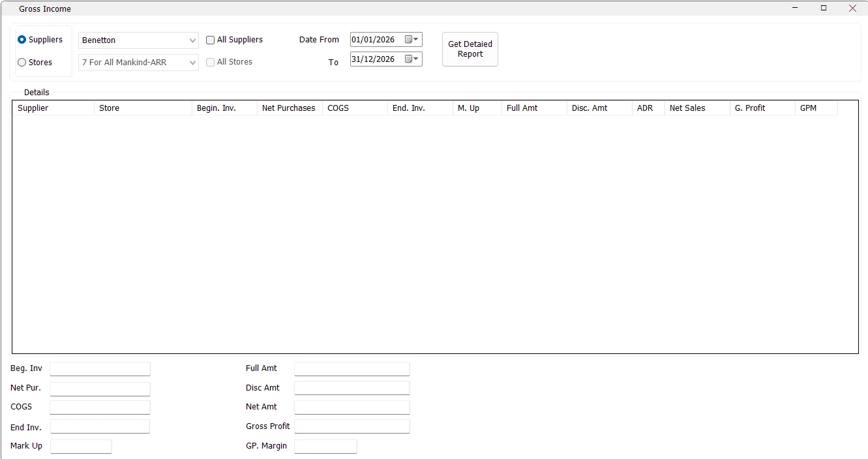Click the GP. Margin summary field
Screen dimensions: 868x459
tap(325, 447)
